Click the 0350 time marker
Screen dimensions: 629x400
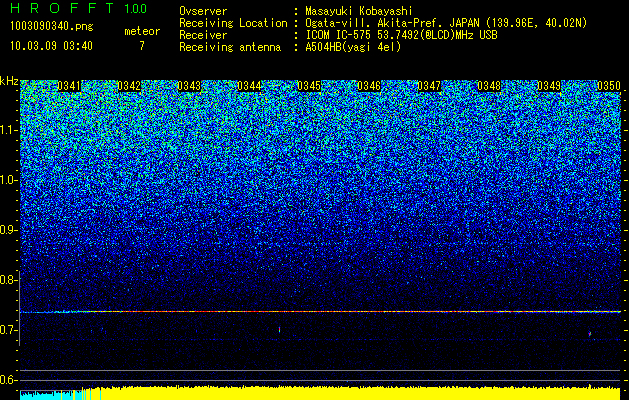click(609, 86)
